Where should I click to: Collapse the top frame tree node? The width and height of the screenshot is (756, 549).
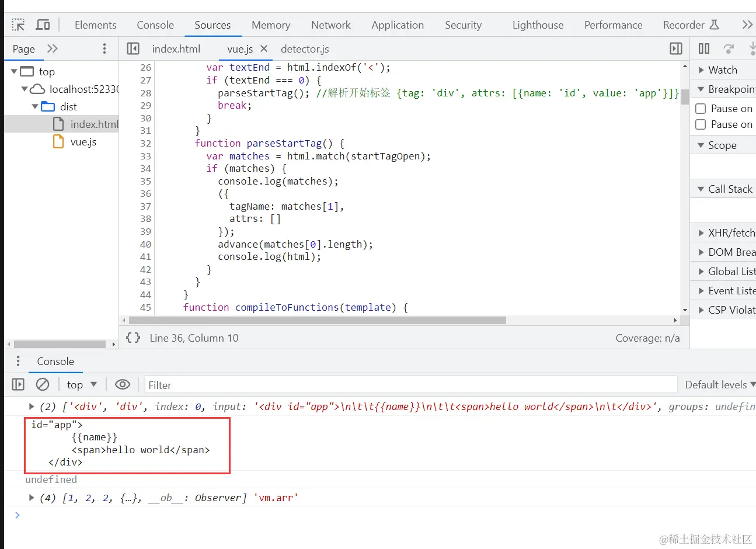click(x=14, y=71)
